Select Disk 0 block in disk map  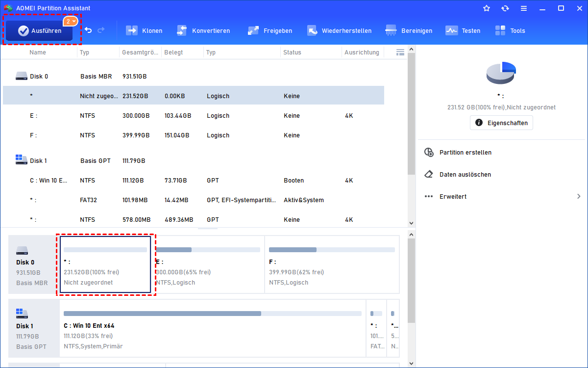34,265
